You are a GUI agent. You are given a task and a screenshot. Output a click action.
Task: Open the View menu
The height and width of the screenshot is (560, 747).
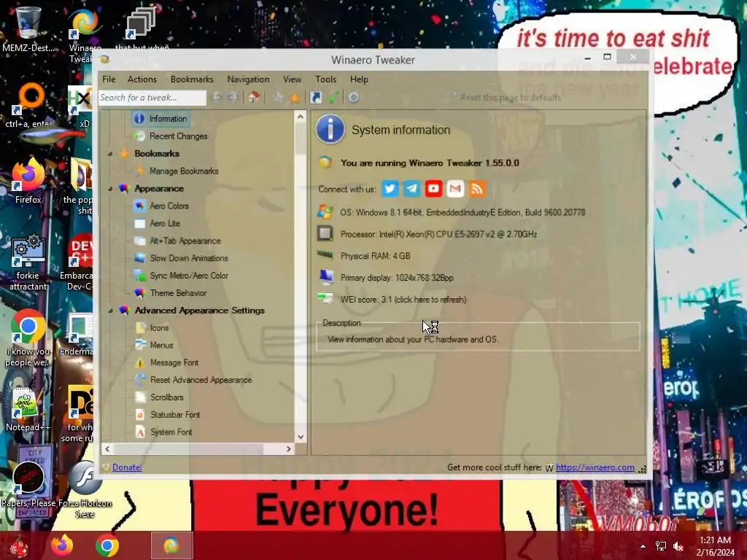point(292,79)
